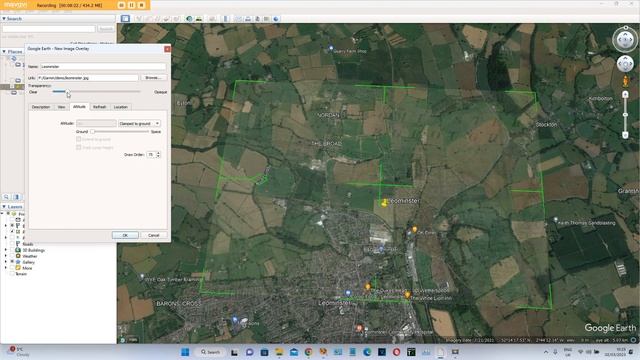640x360 pixels.
Task: Switch to the View tab
Action: click(61, 107)
